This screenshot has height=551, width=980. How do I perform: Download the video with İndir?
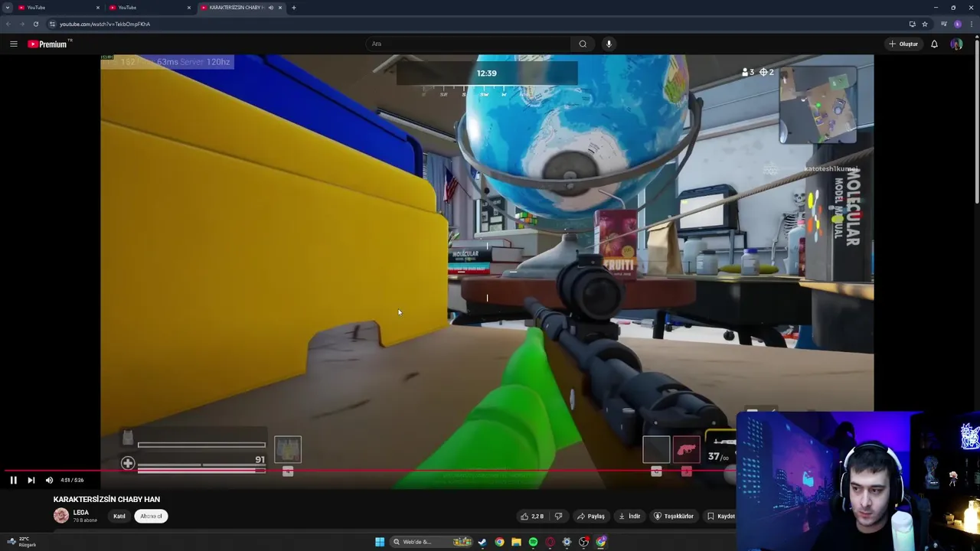[629, 516]
